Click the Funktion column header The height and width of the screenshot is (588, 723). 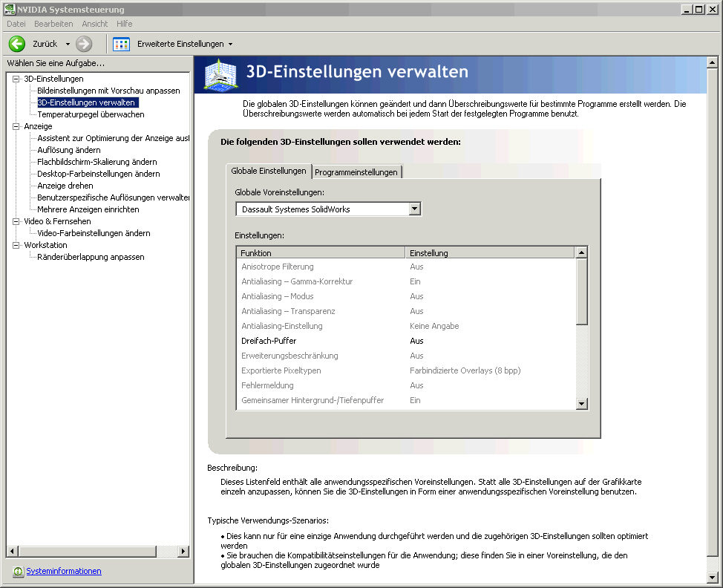(321, 252)
